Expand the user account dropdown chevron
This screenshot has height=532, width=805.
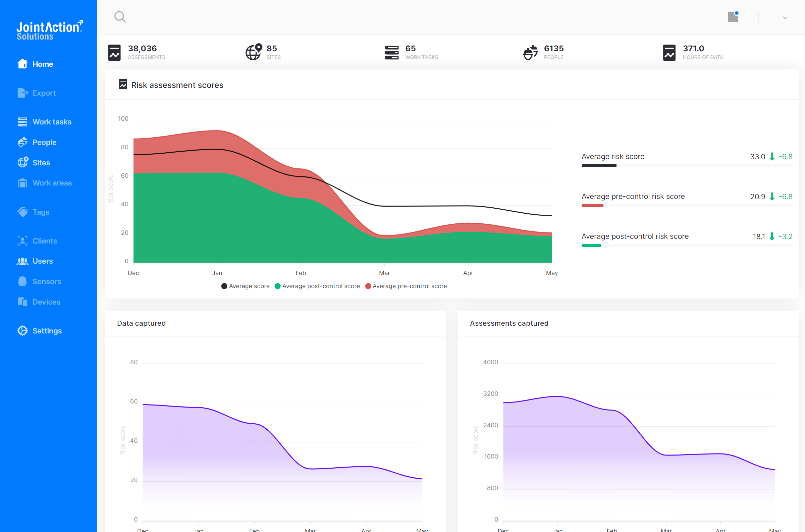coord(785,17)
